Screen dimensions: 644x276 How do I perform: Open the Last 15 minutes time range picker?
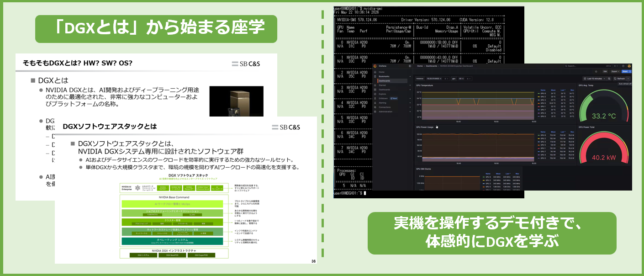pyautogui.click(x=594, y=79)
